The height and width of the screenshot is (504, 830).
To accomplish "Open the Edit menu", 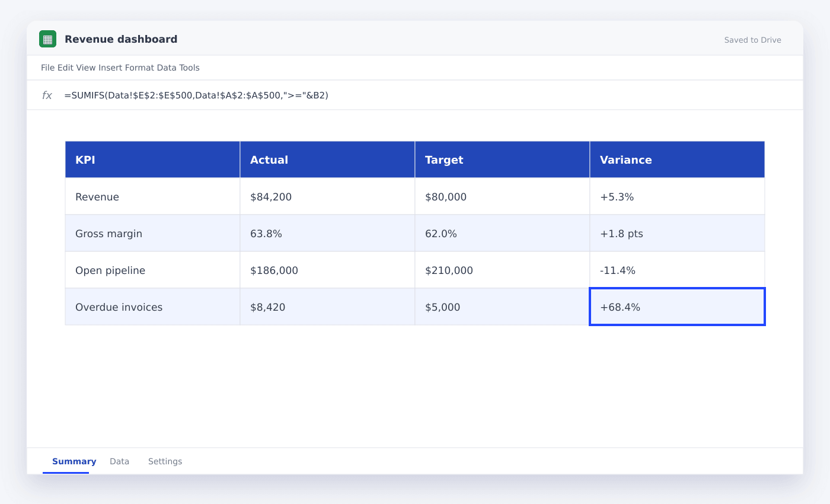I will 65,68.
